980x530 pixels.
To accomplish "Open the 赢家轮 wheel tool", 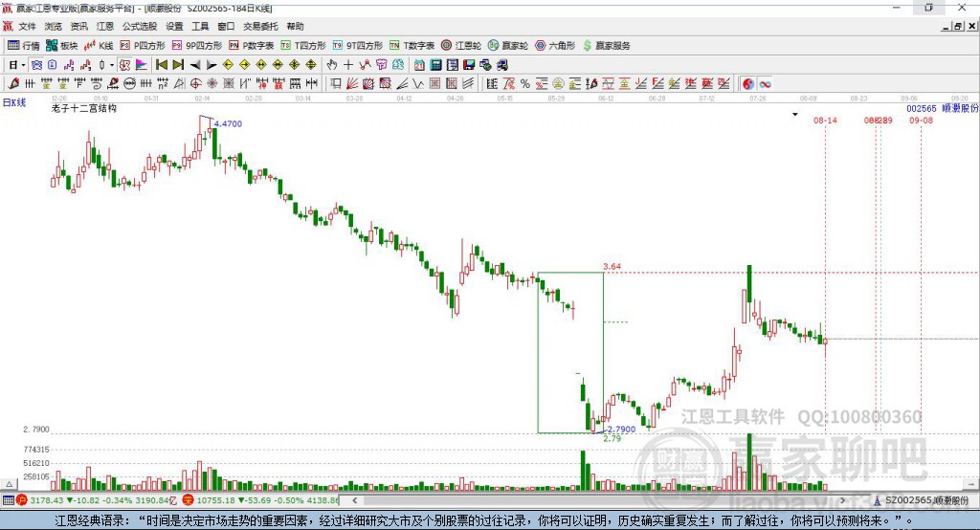I will pos(508,46).
